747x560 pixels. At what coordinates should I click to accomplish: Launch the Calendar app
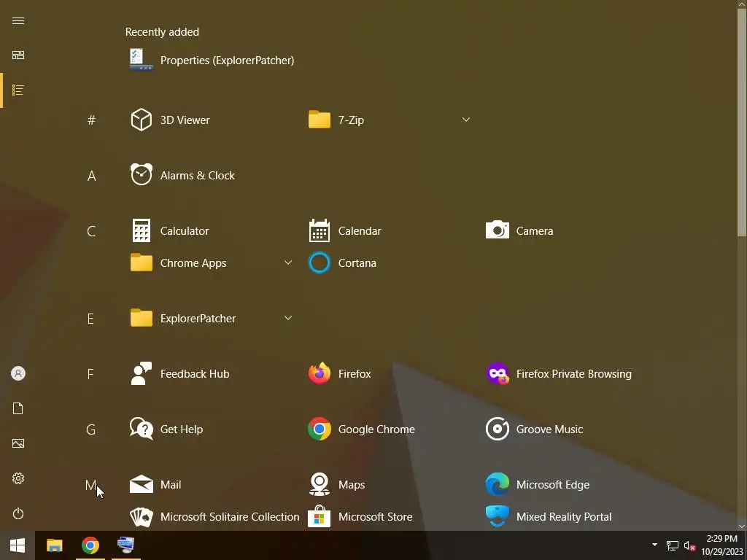point(345,230)
